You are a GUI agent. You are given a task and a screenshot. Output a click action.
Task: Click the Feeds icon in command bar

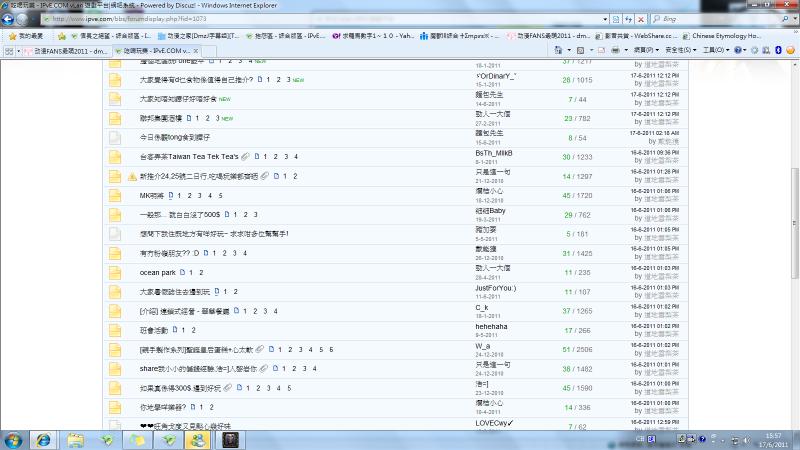click(x=580, y=50)
